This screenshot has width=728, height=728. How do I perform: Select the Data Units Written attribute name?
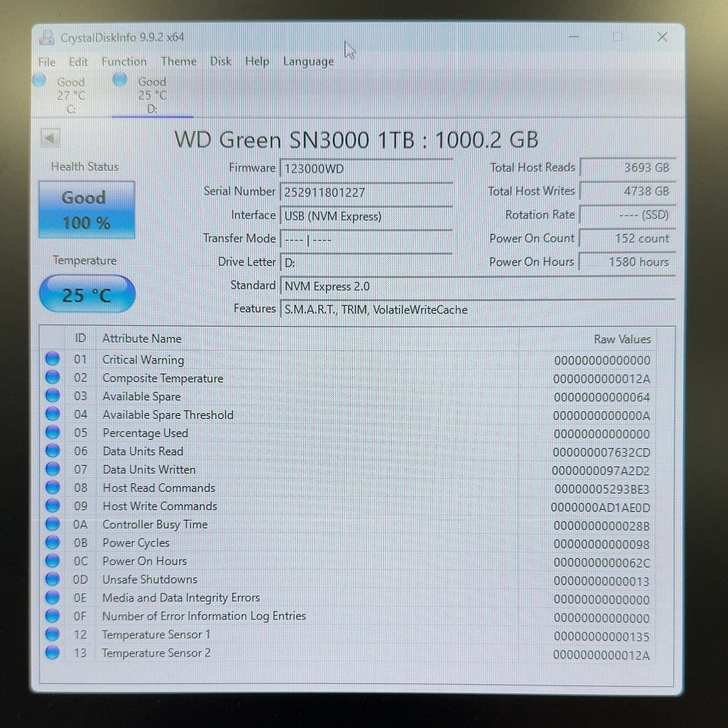(149, 470)
